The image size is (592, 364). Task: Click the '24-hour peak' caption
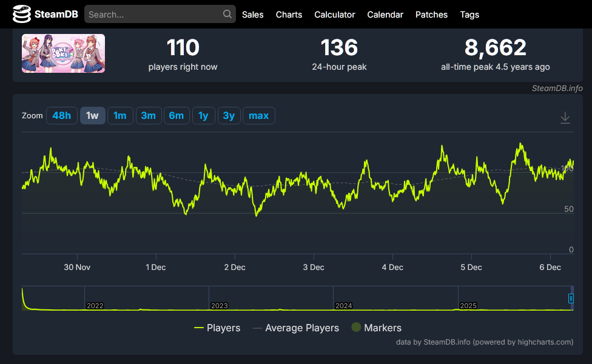click(x=339, y=67)
